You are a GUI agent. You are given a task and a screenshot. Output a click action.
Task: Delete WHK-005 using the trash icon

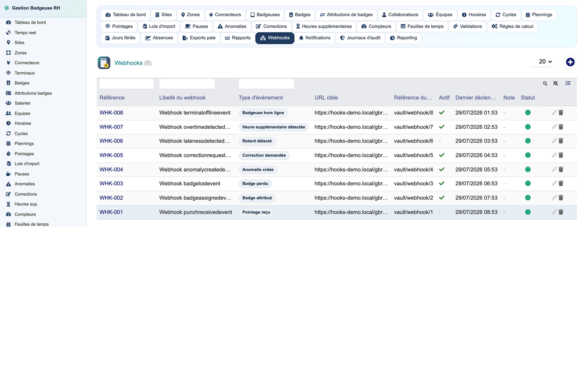click(x=561, y=155)
